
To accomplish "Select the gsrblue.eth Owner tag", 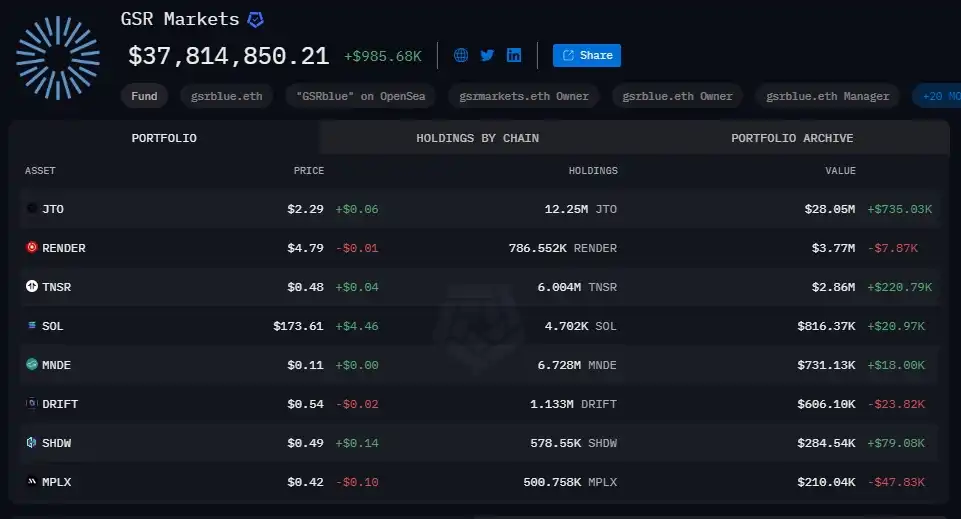I will tap(677, 96).
